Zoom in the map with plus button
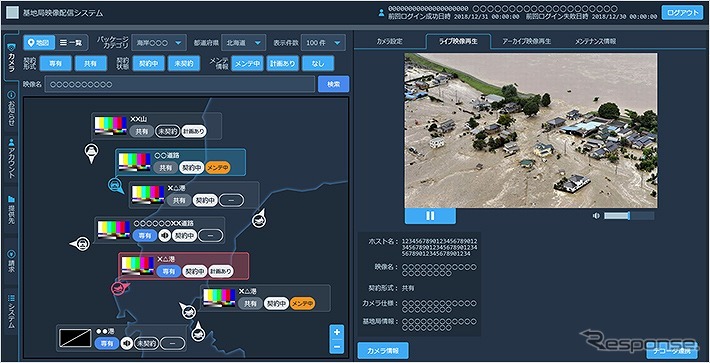Screen dimensions: 710x363 coord(336,332)
